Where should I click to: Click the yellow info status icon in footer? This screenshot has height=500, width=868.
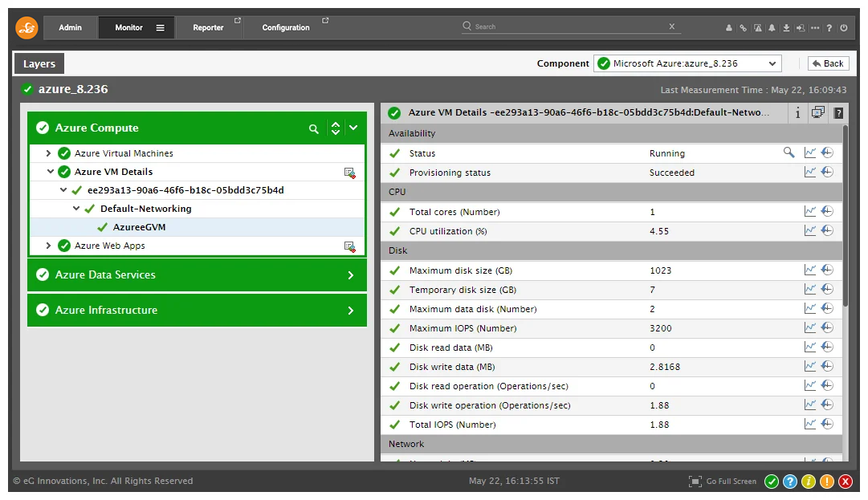809,482
